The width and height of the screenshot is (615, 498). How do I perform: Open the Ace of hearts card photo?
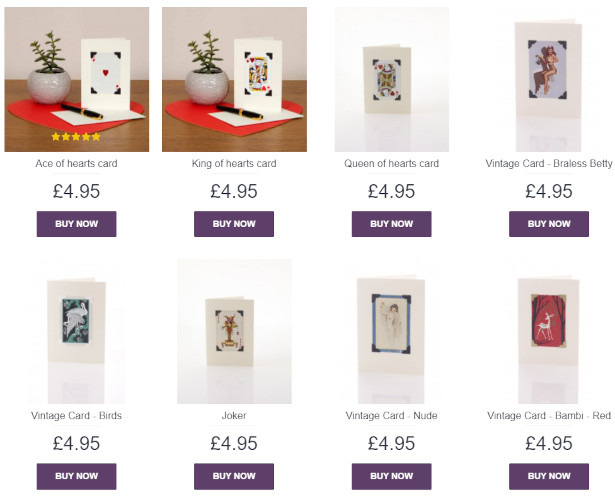pyautogui.click(x=76, y=79)
